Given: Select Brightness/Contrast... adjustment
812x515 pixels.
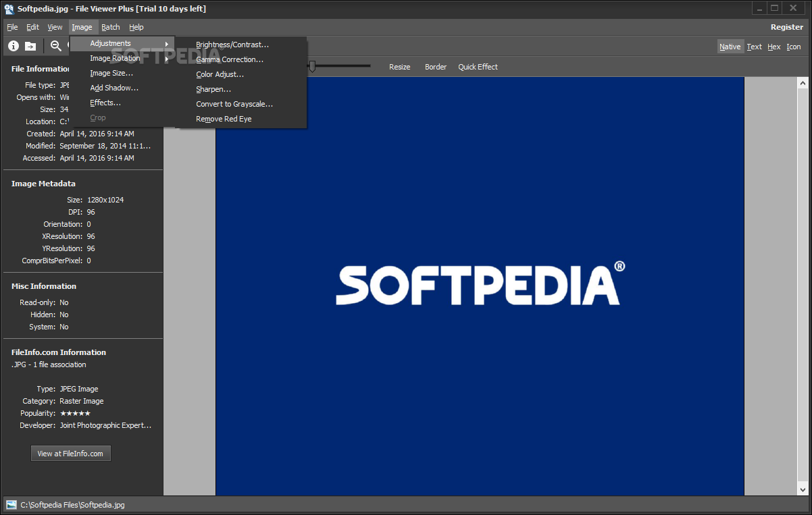Looking at the screenshot, I should (x=242, y=45).
